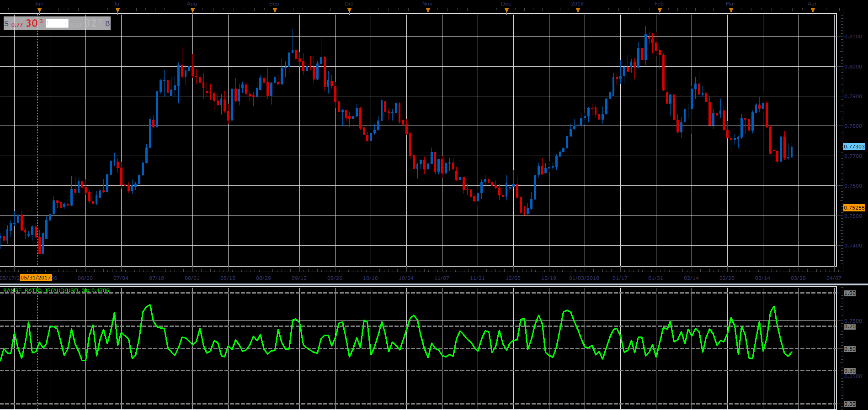Open the trade quantity dropdown arrow
Screen dimensions: 868x410
[x=65, y=24]
